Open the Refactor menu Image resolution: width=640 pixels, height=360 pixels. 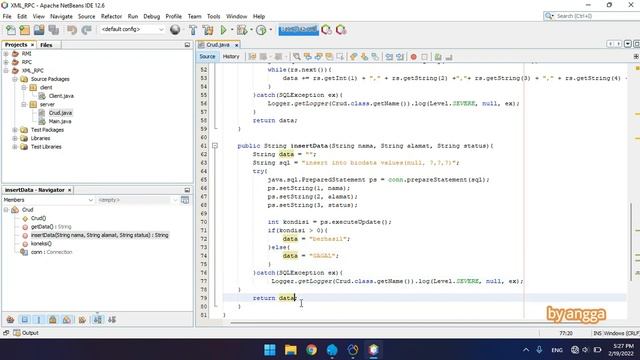point(111,16)
